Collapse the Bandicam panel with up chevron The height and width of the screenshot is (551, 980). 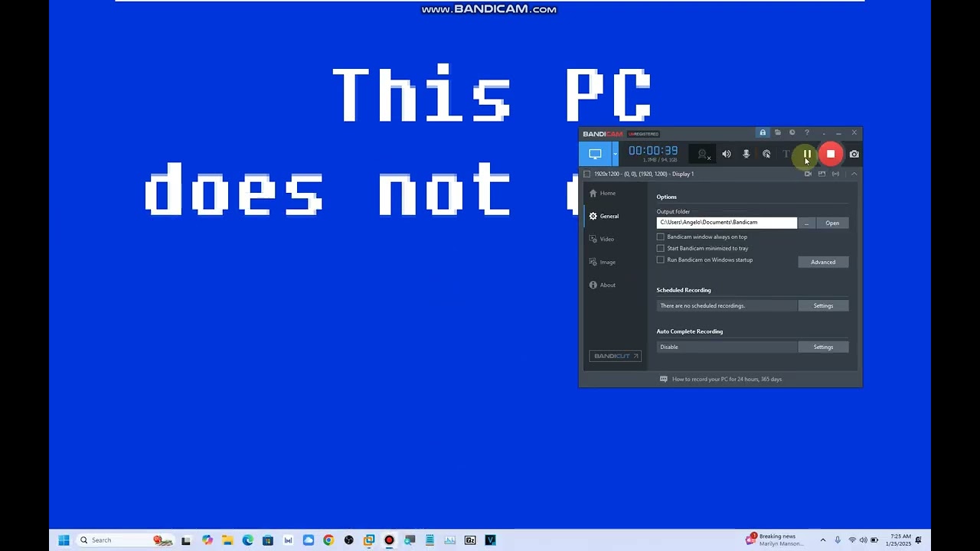pyautogui.click(x=854, y=174)
